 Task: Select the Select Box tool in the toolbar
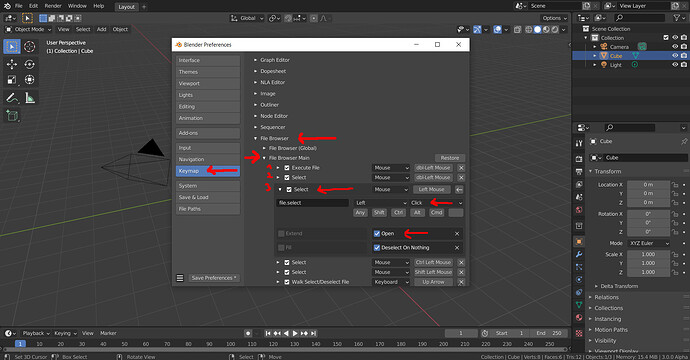point(12,46)
